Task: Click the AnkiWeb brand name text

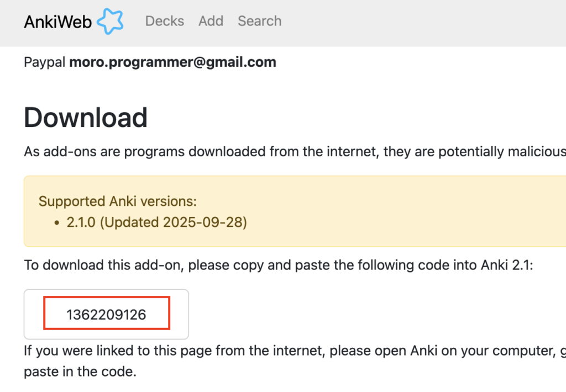Action: pos(58,22)
